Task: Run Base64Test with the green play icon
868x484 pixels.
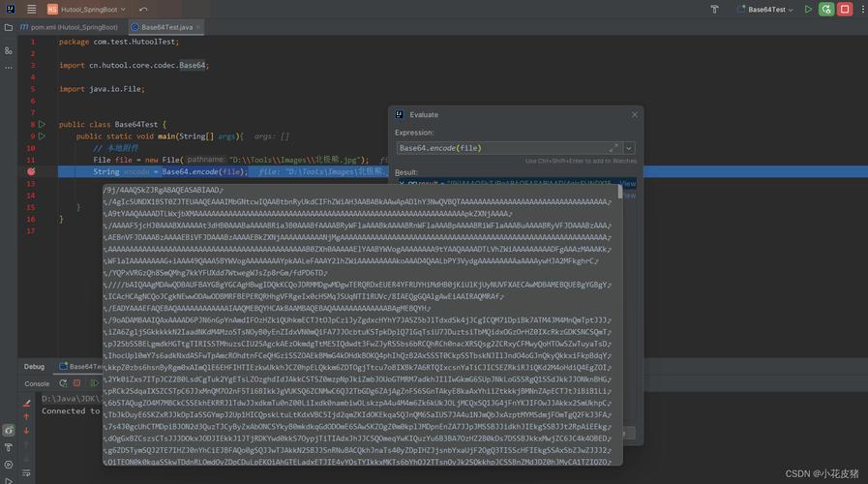Action: [808, 9]
